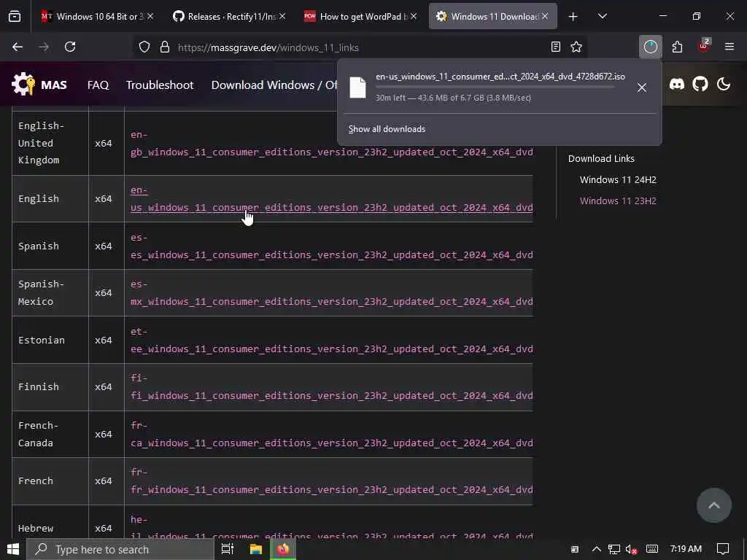
Task: Open network status tray icon
Action: 614,550
